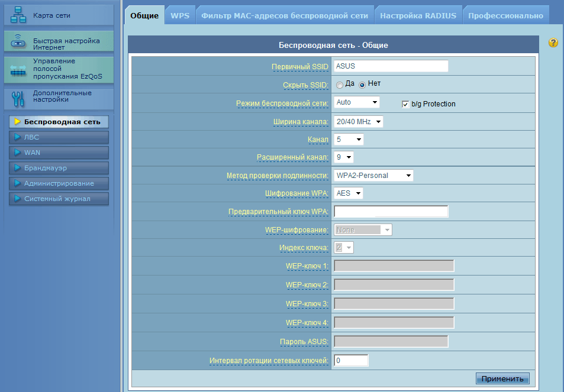Switch to the Профессионально tab
This screenshot has height=392, width=564.
pyautogui.click(x=505, y=16)
